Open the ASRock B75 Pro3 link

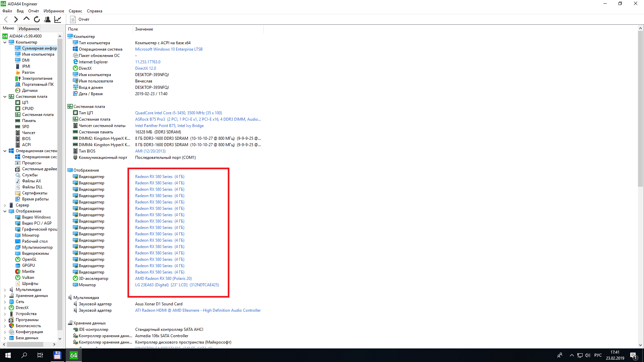click(x=150, y=119)
